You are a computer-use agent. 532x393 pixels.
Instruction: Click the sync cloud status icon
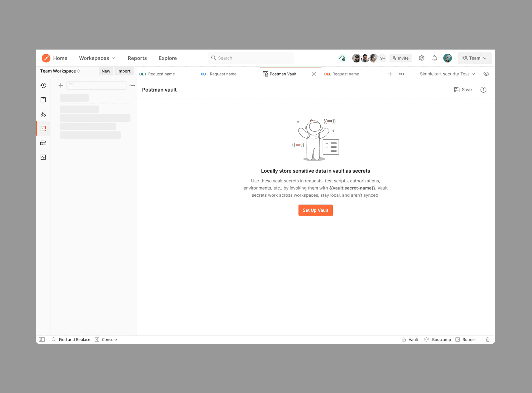(342, 58)
